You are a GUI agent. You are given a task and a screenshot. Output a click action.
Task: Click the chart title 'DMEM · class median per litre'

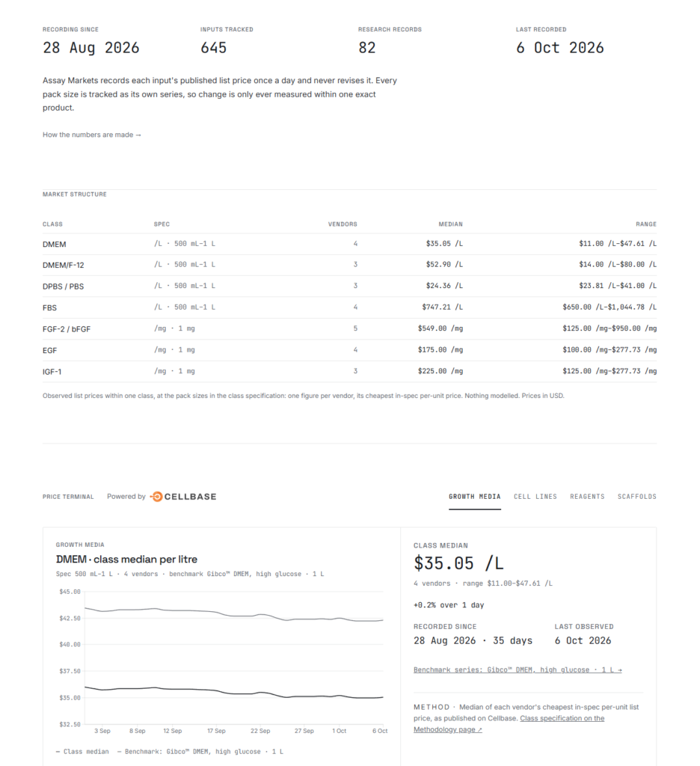[x=126, y=560]
